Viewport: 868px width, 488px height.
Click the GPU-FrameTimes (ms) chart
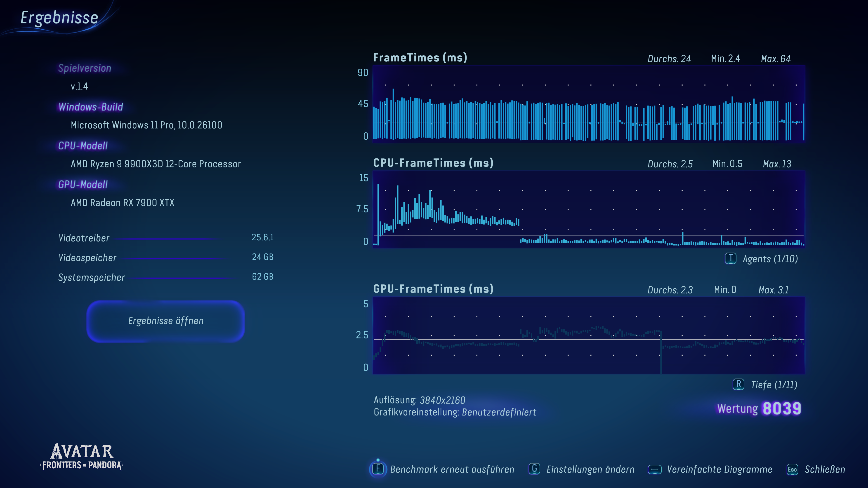pos(588,335)
